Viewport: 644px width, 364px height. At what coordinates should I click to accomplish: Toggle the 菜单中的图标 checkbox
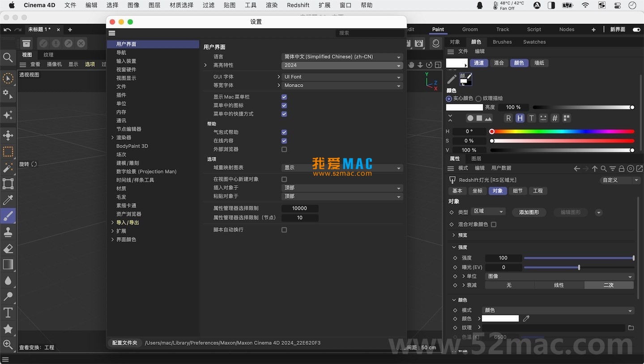[284, 106]
